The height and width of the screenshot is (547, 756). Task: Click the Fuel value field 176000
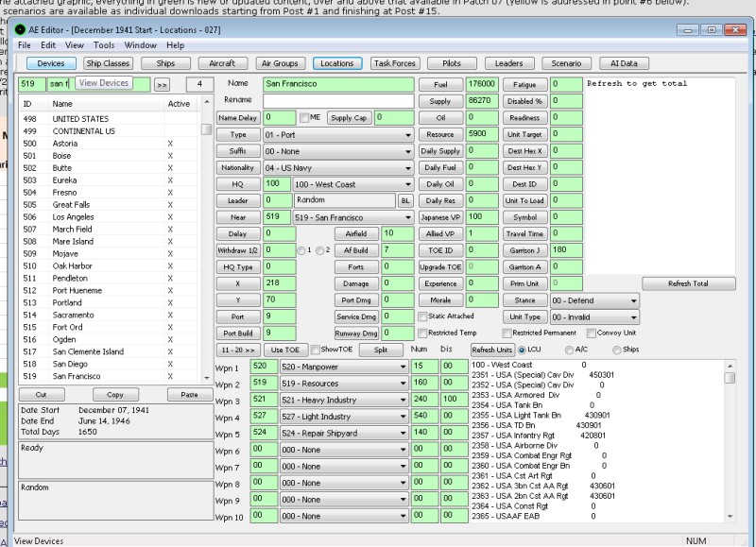click(x=482, y=84)
